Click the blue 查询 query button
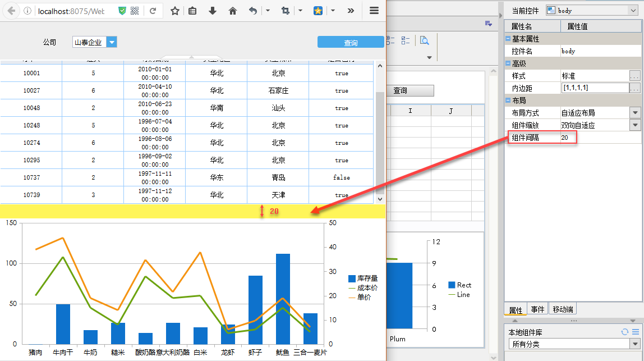This screenshot has width=644, height=361. pos(351,42)
